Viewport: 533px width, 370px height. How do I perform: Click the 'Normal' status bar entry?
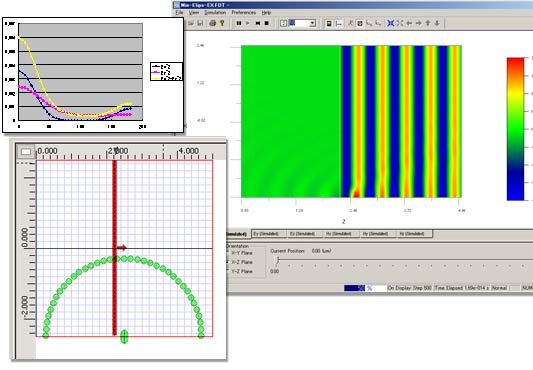coord(499,288)
